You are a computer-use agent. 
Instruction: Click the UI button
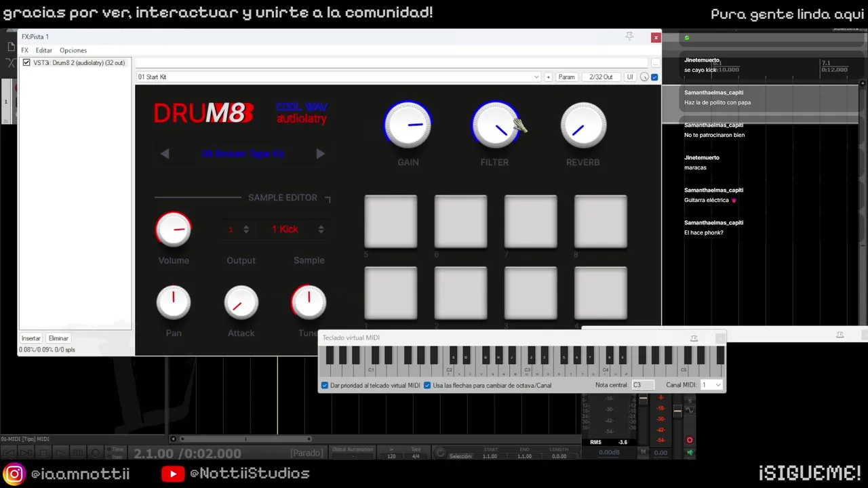(630, 77)
